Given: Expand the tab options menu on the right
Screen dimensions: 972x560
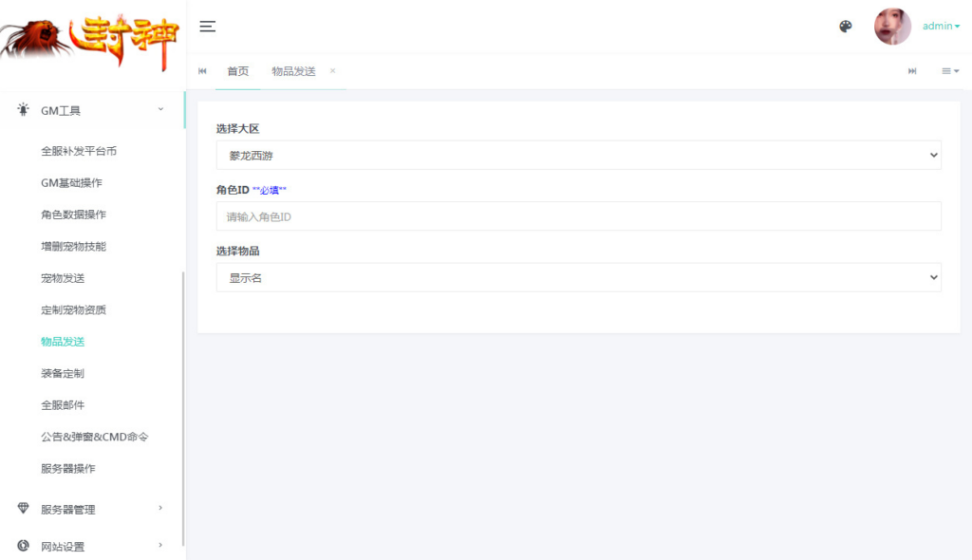Looking at the screenshot, I should click(x=949, y=70).
